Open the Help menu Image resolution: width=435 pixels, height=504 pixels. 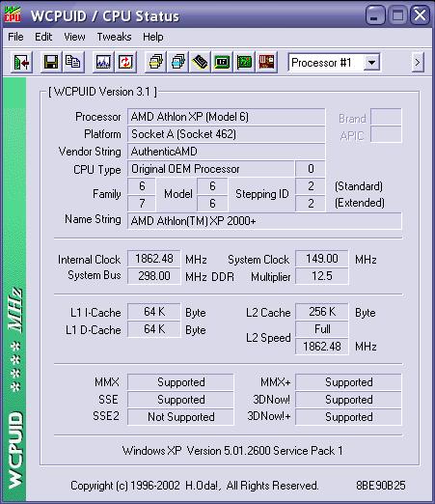(x=153, y=37)
